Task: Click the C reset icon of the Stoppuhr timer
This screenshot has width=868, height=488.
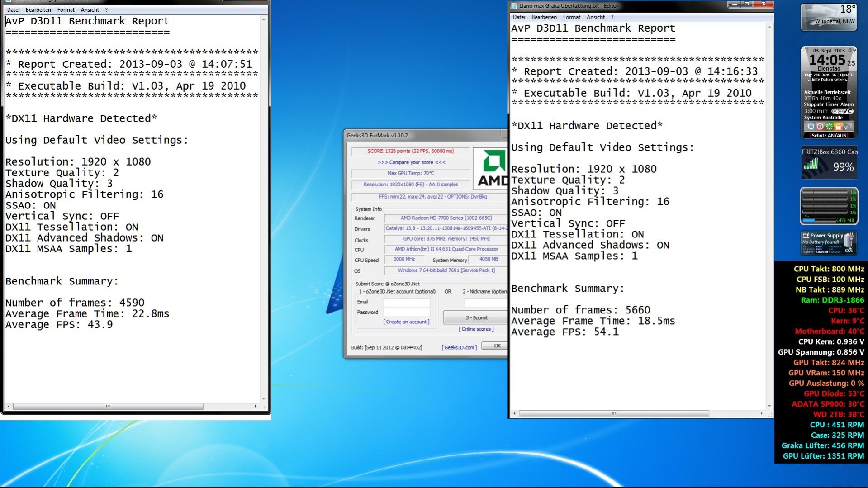Action: click(x=850, y=111)
